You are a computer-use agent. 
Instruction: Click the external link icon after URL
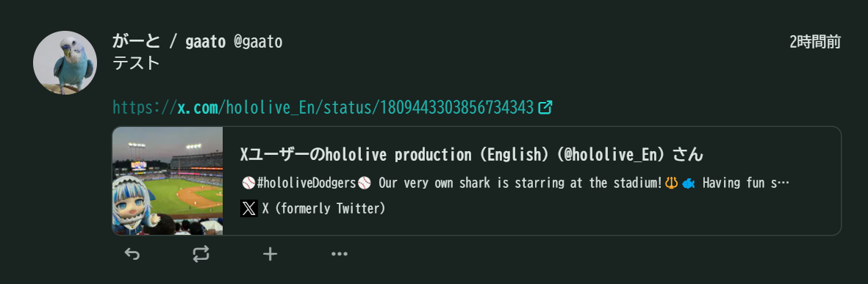tap(545, 107)
